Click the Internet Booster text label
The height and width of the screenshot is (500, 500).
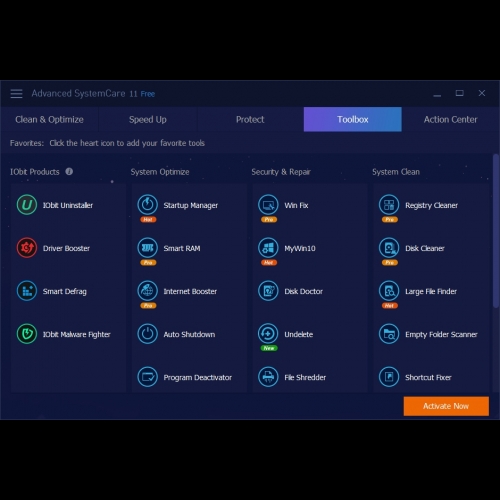point(190,291)
